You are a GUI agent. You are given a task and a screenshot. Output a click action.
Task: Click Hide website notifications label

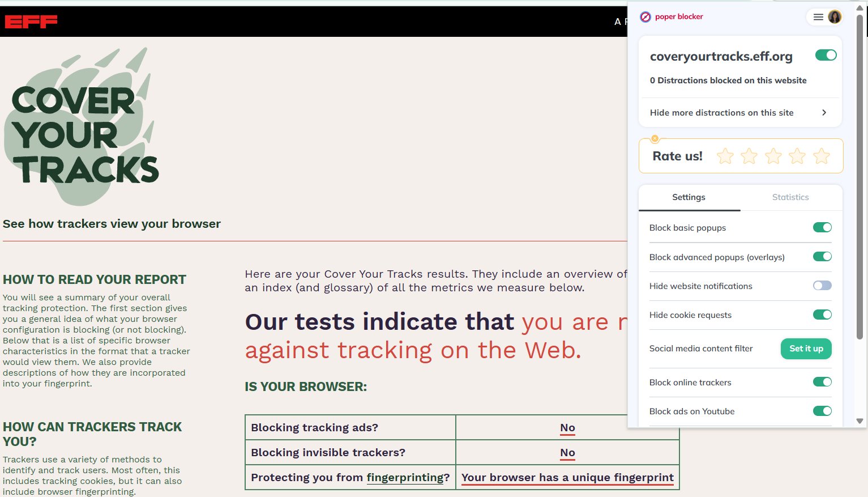700,286
